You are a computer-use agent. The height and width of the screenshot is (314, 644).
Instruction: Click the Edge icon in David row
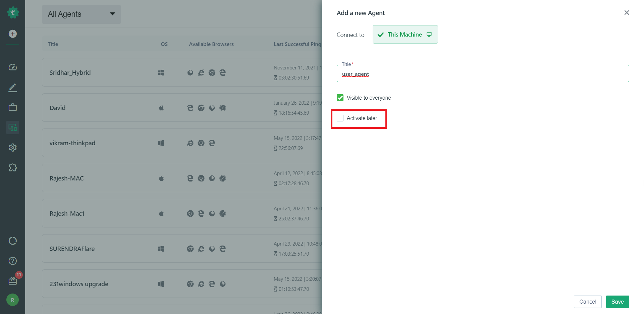tap(190, 108)
